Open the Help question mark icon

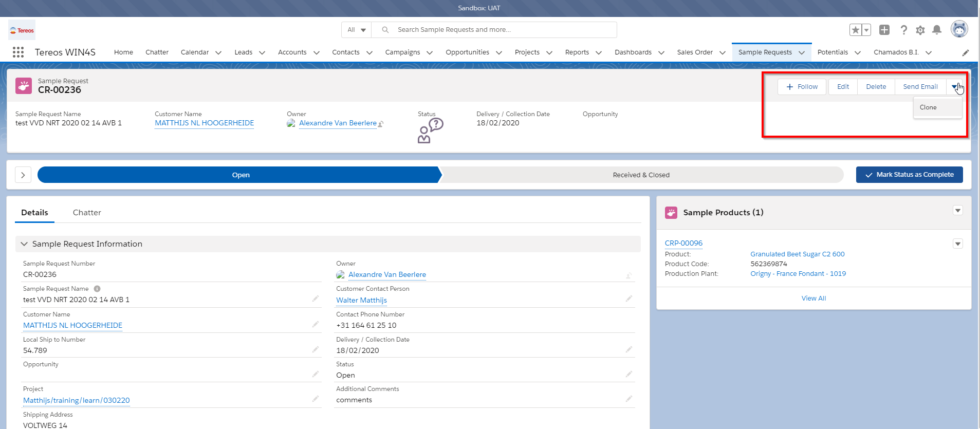[903, 30]
